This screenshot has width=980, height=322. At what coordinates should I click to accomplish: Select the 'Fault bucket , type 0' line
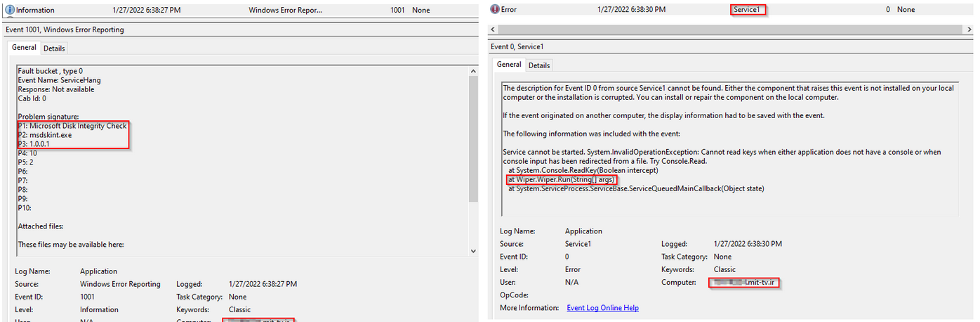(x=51, y=71)
